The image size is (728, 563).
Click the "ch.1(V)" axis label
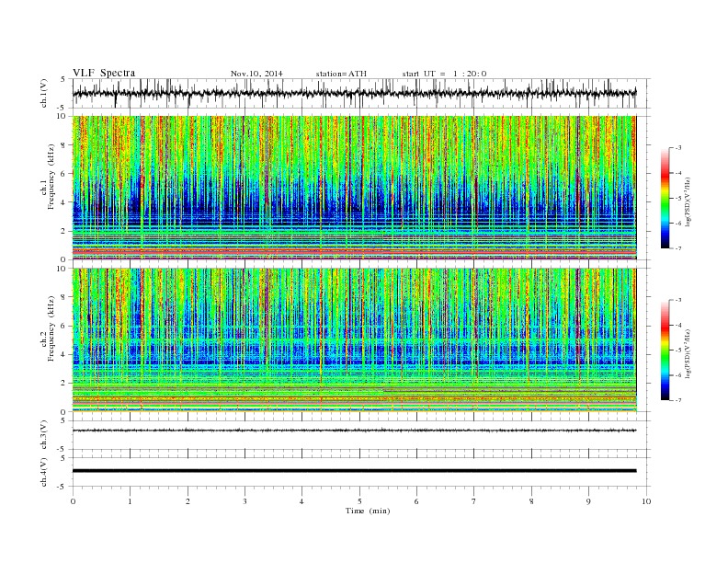click(x=44, y=95)
